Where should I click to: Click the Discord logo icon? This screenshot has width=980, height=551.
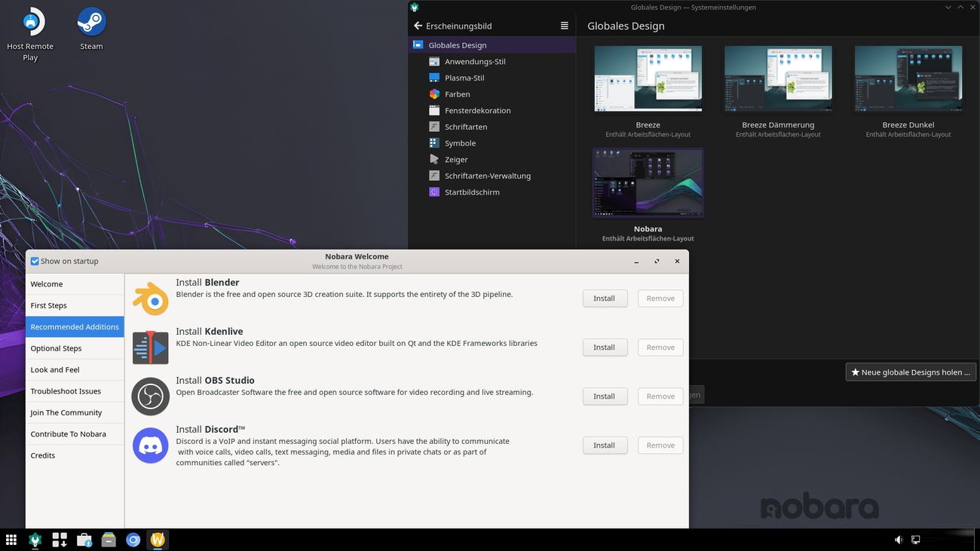pyautogui.click(x=151, y=445)
